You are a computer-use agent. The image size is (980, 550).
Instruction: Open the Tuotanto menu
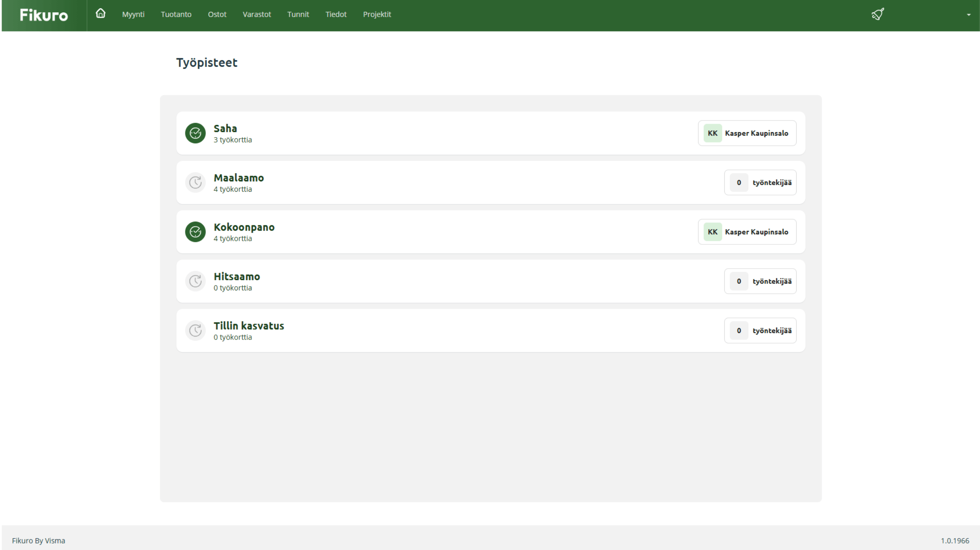[x=176, y=14]
